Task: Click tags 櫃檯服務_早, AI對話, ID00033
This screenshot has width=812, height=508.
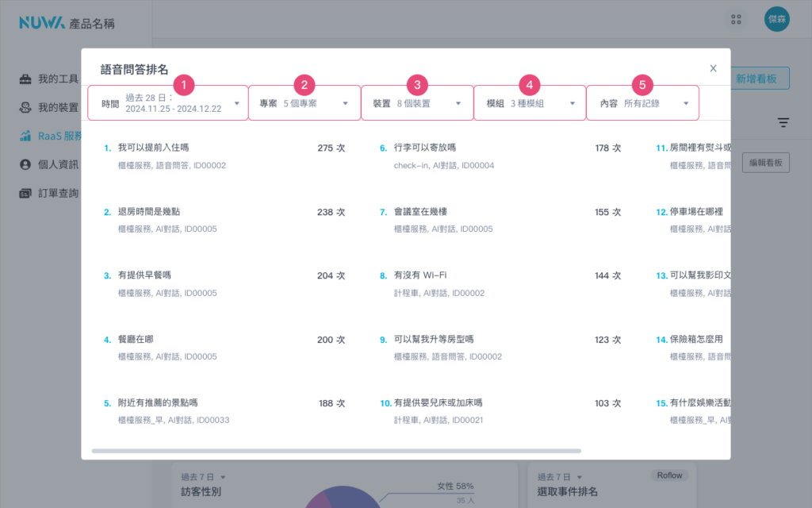Action: click(174, 421)
